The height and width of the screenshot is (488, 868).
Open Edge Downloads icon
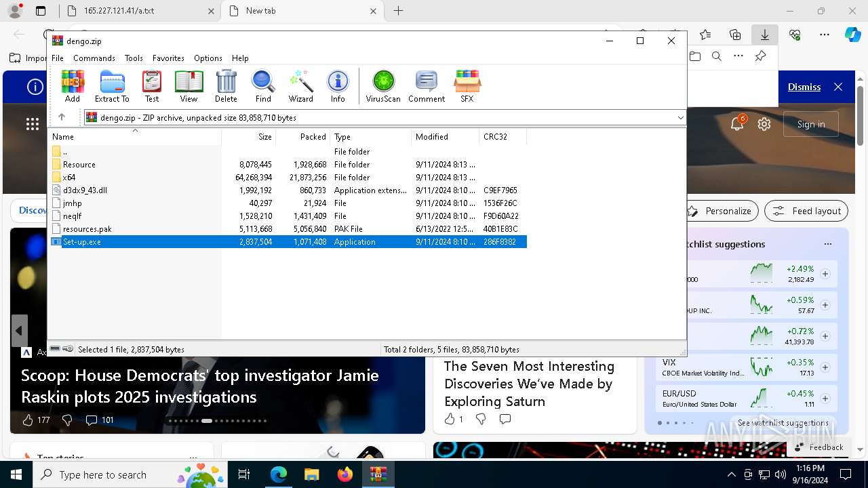(764, 35)
